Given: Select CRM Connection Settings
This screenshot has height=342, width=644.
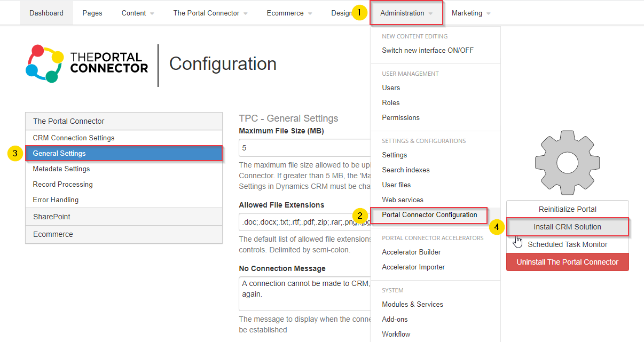Looking at the screenshot, I should 124,138.
